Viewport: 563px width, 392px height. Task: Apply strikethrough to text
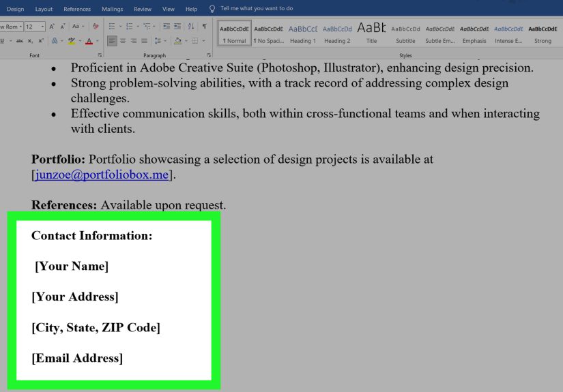[x=20, y=41]
